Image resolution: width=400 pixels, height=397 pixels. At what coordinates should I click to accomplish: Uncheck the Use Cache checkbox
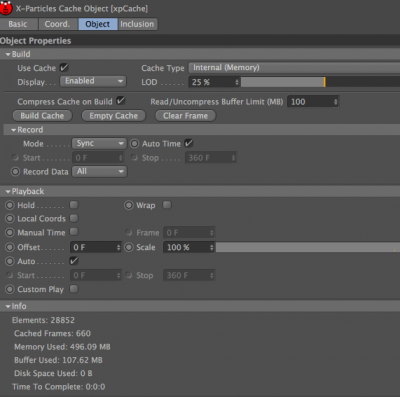coord(64,68)
